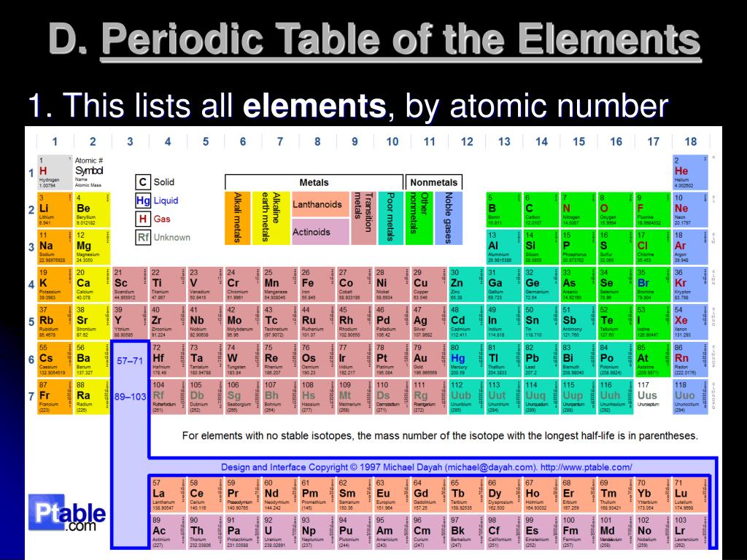Click the Noble gases color legend
This screenshot has width=747, height=560.
448,218
